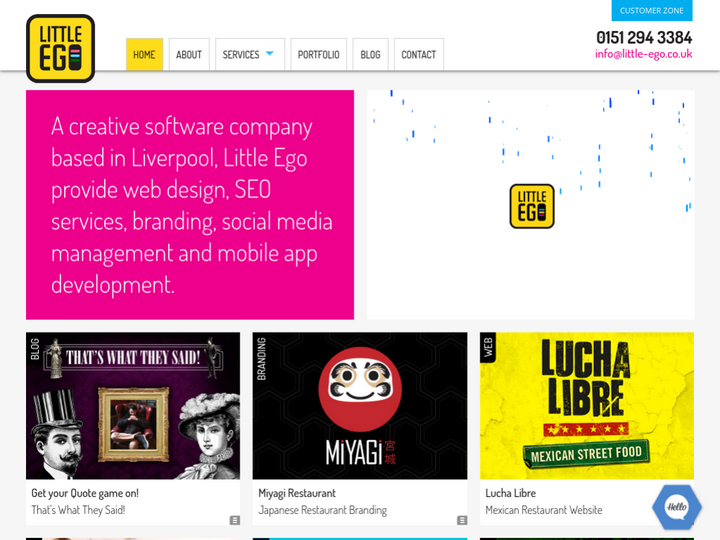Click the 0151 294 3384 phone number
Image resolution: width=720 pixels, height=540 pixels.
click(x=643, y=37)
